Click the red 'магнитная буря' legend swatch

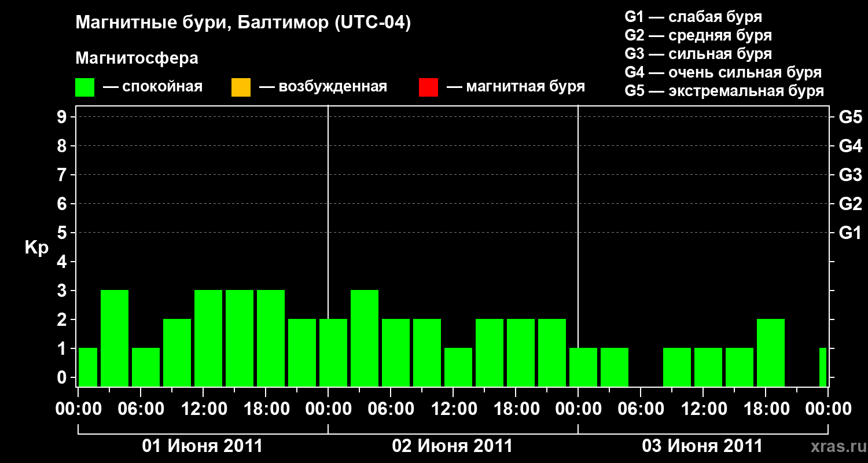428,87
